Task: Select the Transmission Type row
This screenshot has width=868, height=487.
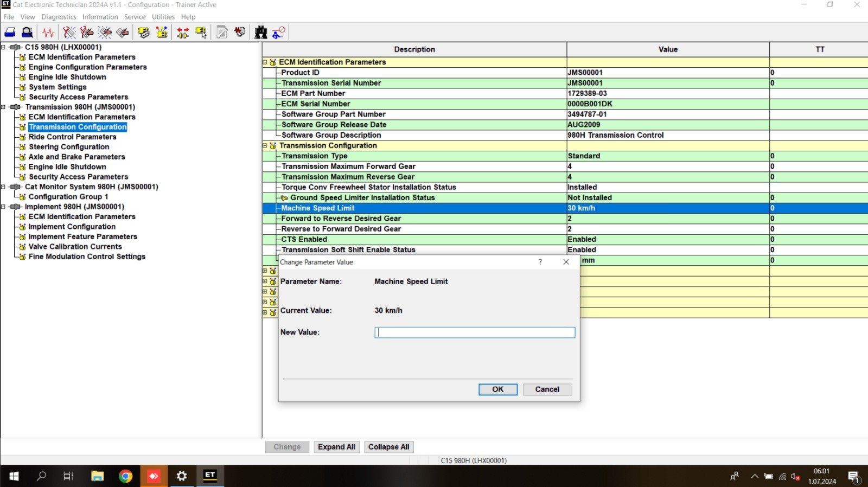Action: click(565, 156)
